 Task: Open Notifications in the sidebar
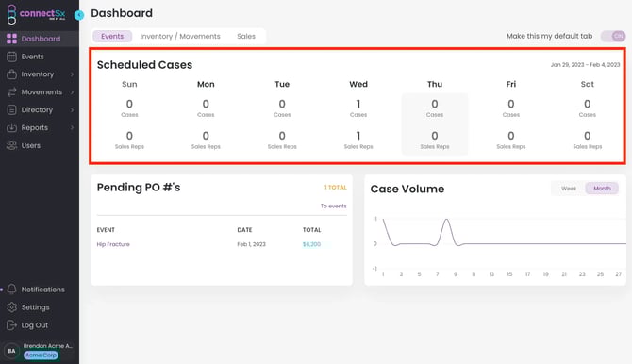(40, 290)
